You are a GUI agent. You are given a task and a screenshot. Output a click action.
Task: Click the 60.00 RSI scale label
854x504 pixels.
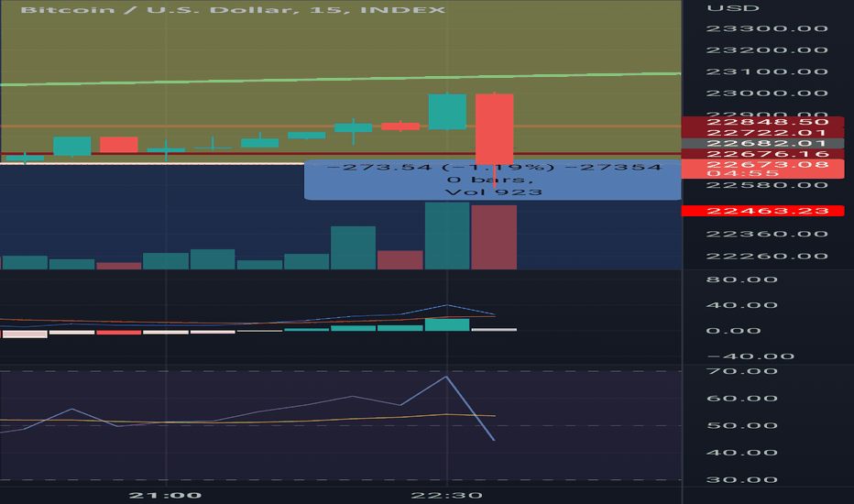(x=742, y=399)
